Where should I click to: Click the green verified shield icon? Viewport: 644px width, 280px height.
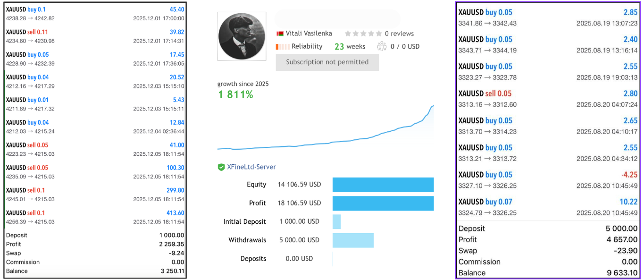pyautogui.click(x=221, y=167)
